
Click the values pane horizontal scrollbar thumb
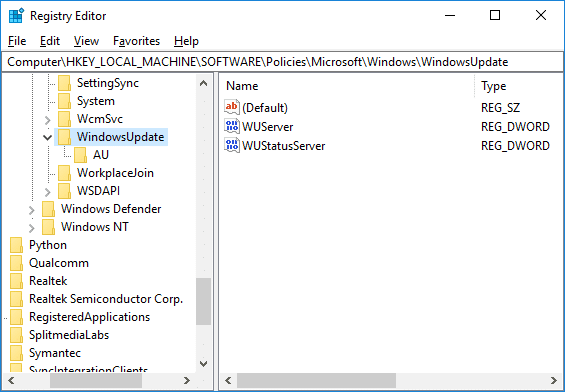(316, 380)
